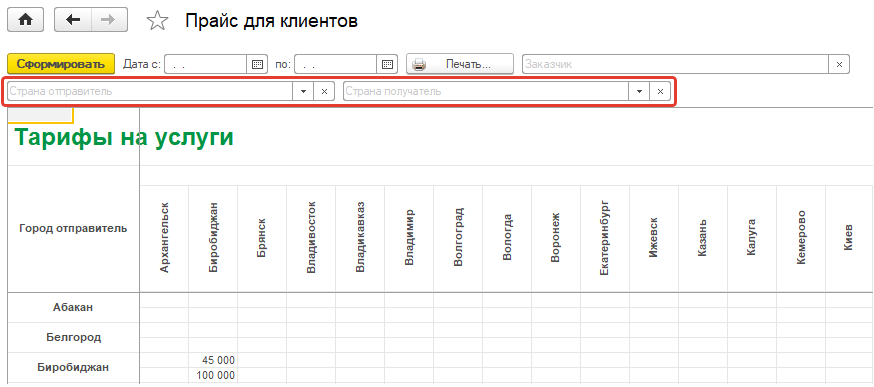Viewport: 874px width, 387px height.
Task: Click the Сформировать button
Action: [x=61, y=64]
